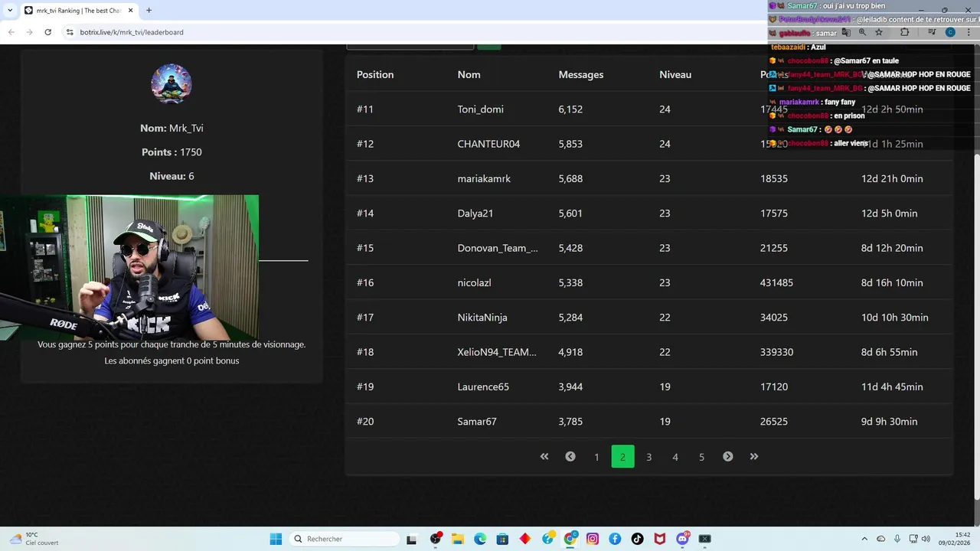Open Discord from taskbar

pyautogui.click(x=682, y=539)
